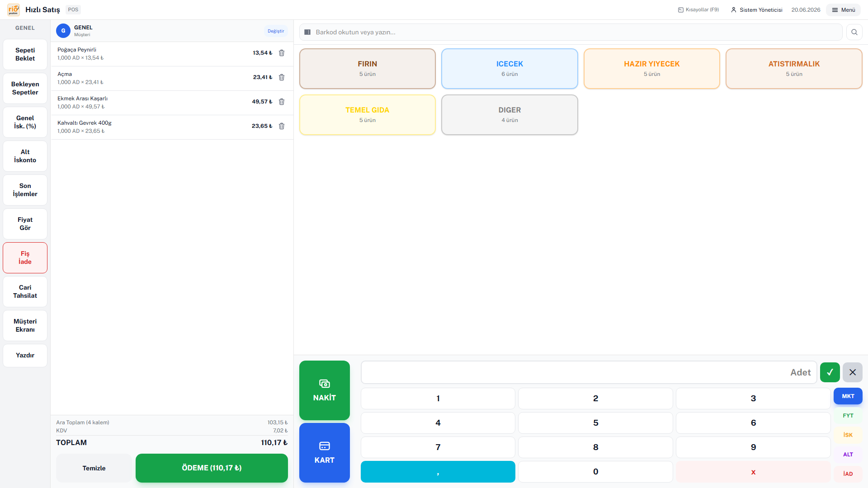868x488 pixels.
Task: Tap keypad digit 3
Action: point(753,399)
